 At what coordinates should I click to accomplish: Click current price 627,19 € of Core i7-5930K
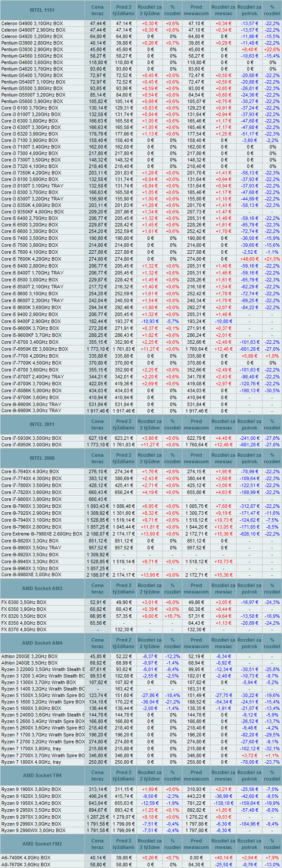pos(97,438)
